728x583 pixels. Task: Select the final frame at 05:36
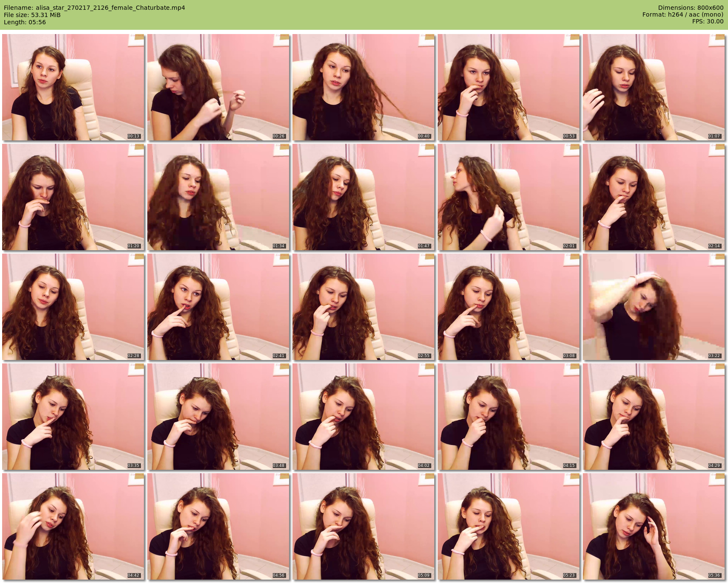654,526
